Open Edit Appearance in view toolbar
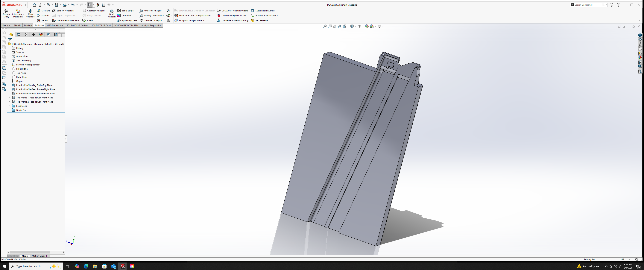The width and height of the screenshot is (644, 270). click(x=367, y=26)
